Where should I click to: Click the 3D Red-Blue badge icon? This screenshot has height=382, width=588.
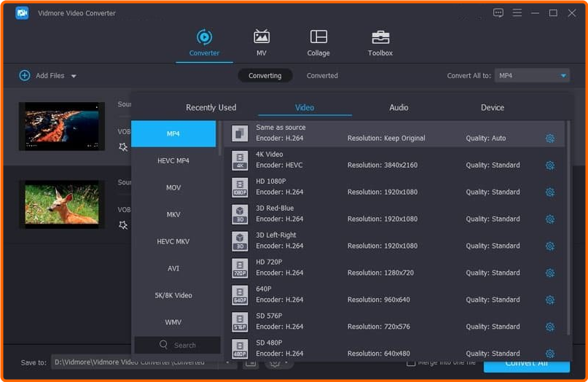[240, 214]
